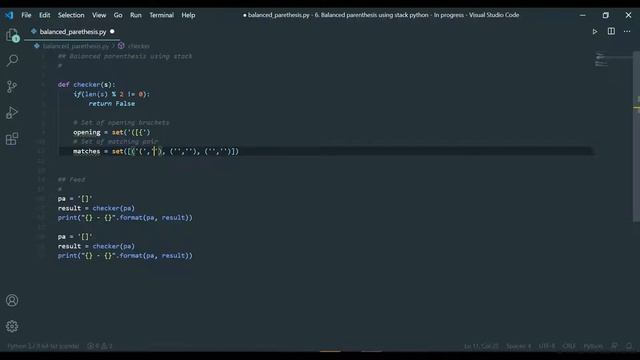
Task: Click the feedback icon in the status bar
Action: click(614, 346)
